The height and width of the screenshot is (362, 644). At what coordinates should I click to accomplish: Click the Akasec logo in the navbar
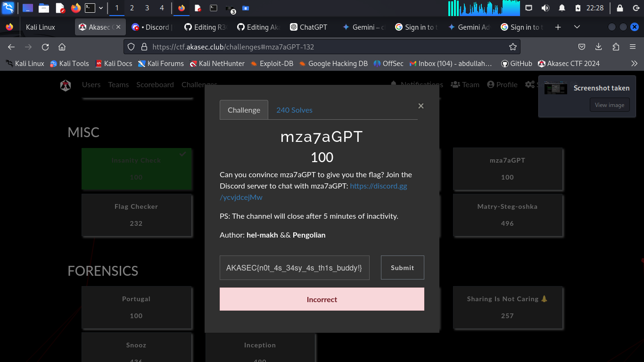66,85
